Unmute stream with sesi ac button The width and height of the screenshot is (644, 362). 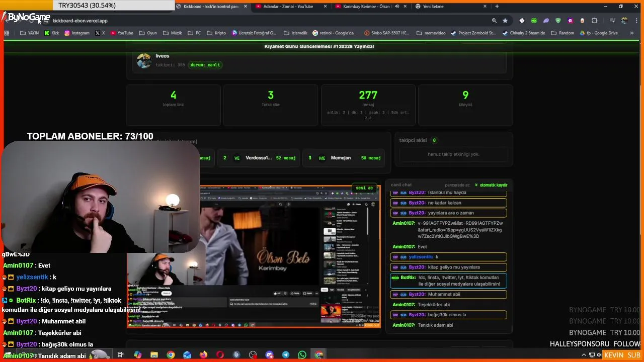click(x=364, y=188)
